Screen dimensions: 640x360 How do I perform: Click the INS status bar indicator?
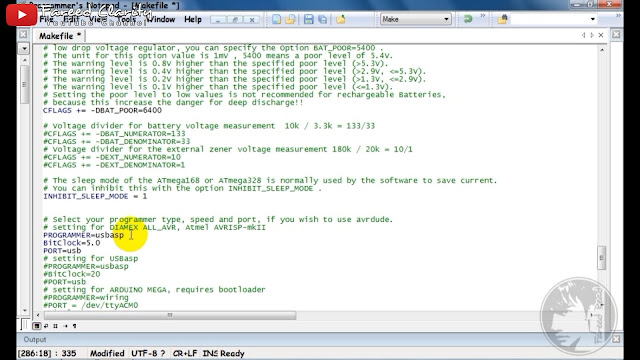click(x=210, y=353)
